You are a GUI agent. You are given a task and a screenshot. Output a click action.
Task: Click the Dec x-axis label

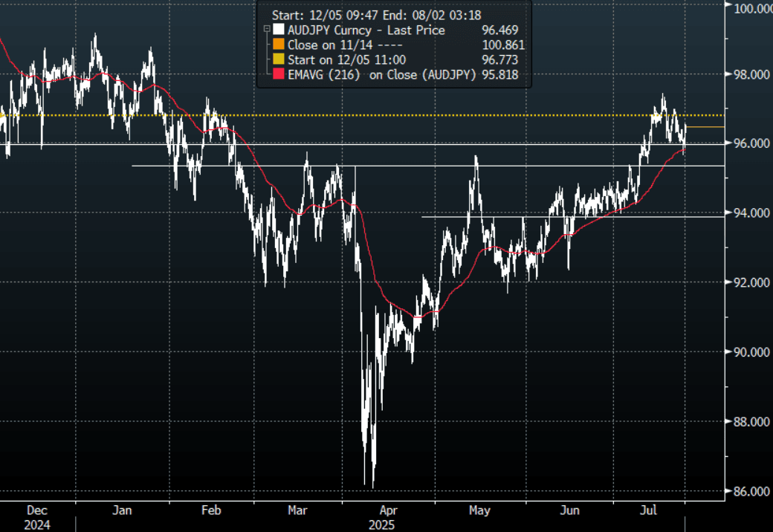(x=37, y=510)
